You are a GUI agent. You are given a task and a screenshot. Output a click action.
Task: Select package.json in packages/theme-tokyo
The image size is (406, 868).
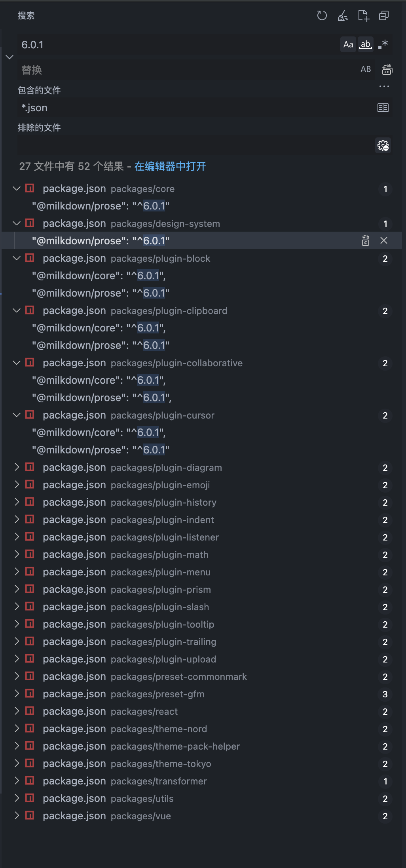202,763
